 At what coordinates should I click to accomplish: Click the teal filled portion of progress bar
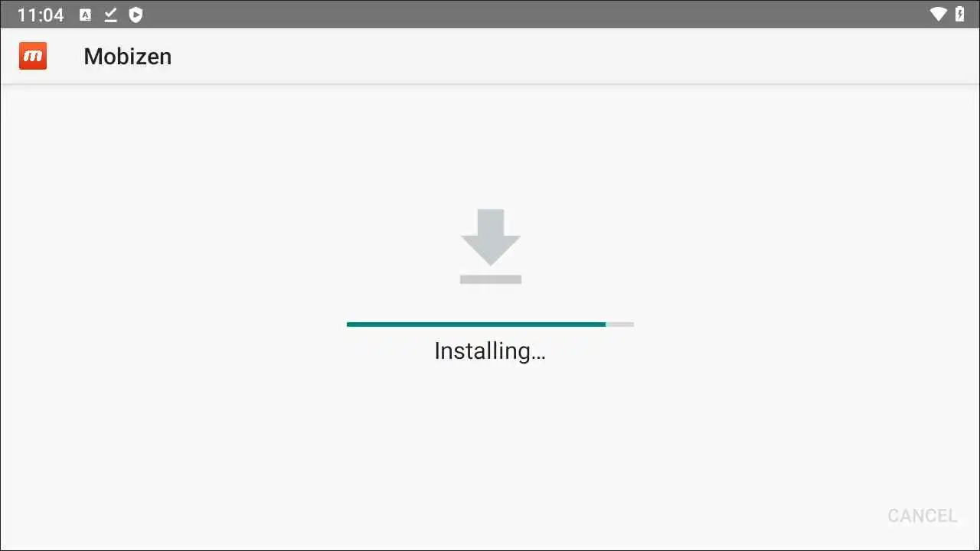(x=476, y=324)
